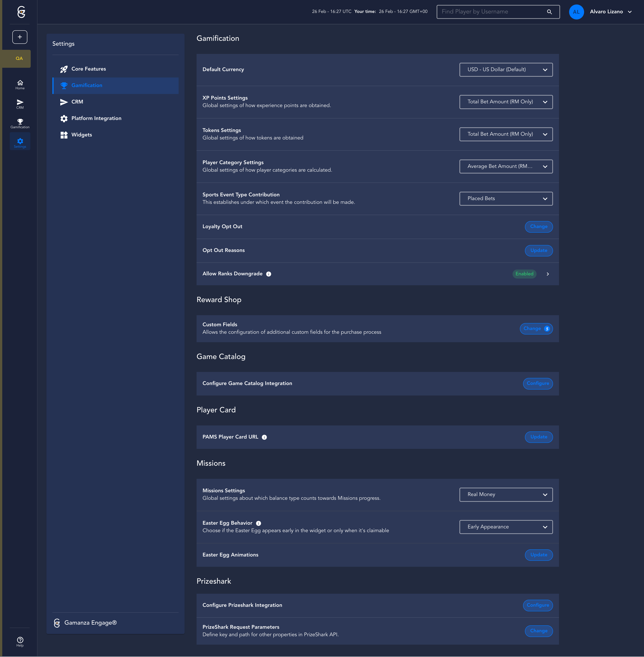Open CRM paper-plane icon in navigation rail
This screenshot has height=657, width=644.
(20, 104)
